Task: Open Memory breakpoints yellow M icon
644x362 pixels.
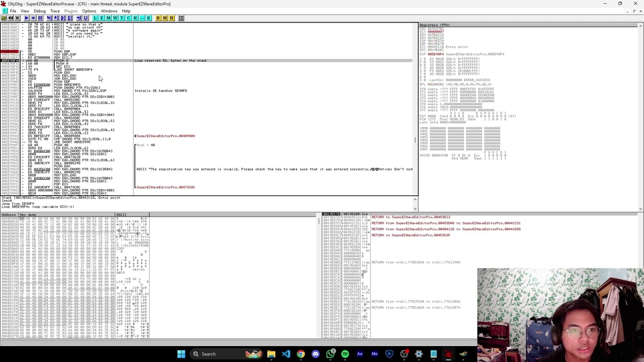Action: point(165,18)
